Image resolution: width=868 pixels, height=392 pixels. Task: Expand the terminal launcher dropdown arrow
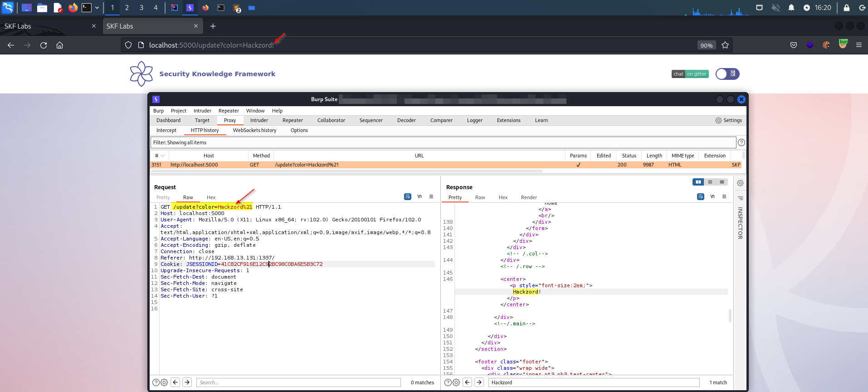97,8
